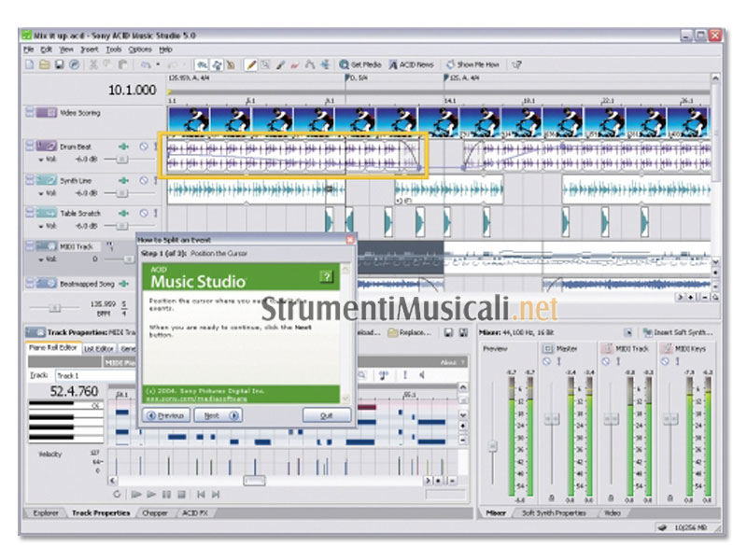Click the Show Me How toolbar button
Image resolution: width=747 pixels, height=560 pixels.
click(x=472, y=64)
